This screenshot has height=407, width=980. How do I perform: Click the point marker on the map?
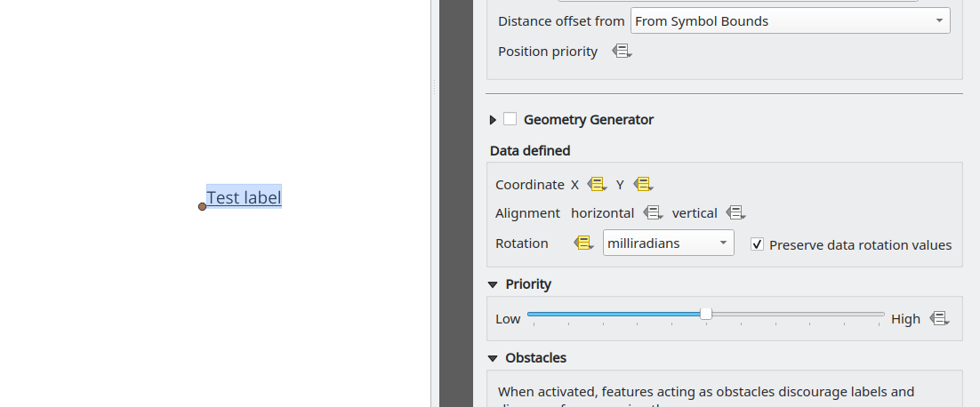(x=203, y=206)
